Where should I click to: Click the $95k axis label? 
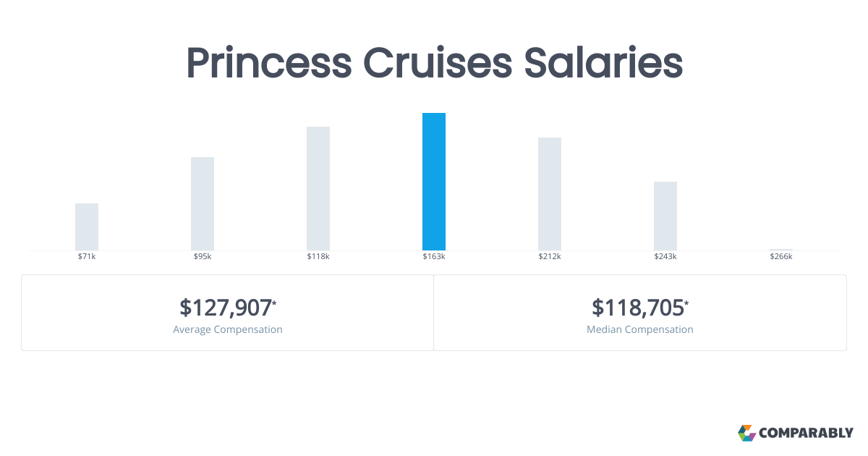[203, 257]
